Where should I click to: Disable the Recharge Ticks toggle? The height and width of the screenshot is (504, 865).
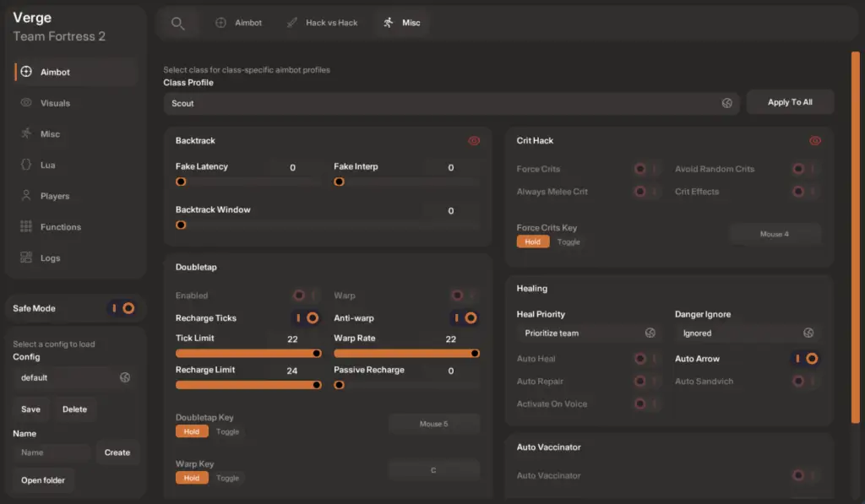click(x=306, y=317)
